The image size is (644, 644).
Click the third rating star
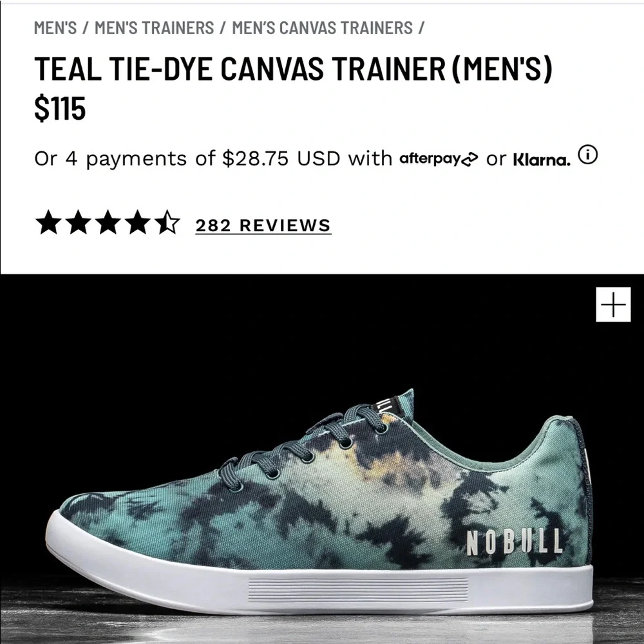(x=108, y=222)
